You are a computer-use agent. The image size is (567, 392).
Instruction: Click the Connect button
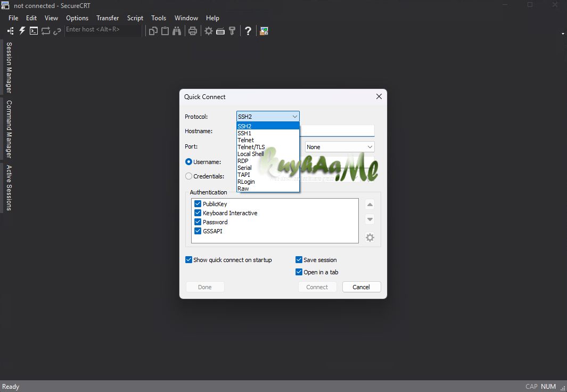click(317, 287)
